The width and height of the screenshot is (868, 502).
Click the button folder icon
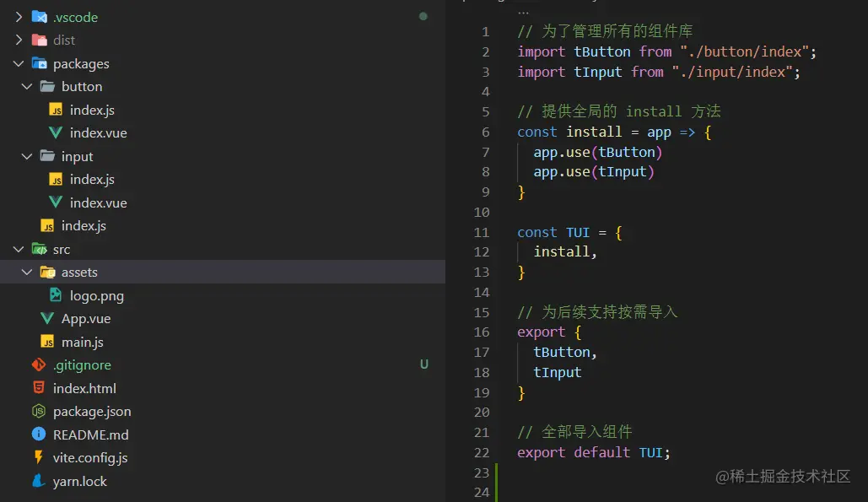[x=47, y=86]
